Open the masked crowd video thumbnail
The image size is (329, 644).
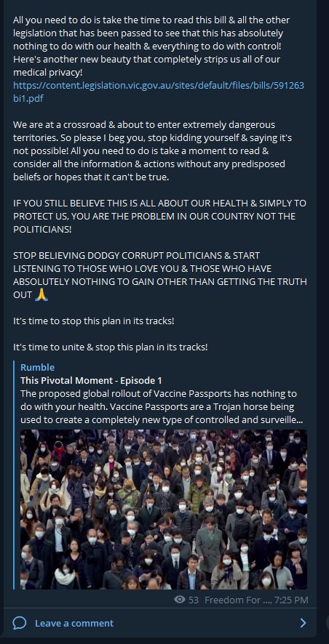point(164,510)
